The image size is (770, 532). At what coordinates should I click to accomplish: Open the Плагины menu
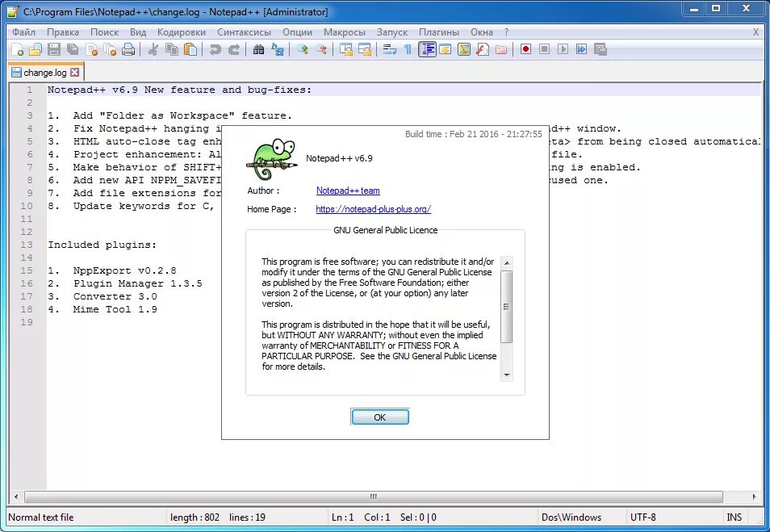pos(438,32)
